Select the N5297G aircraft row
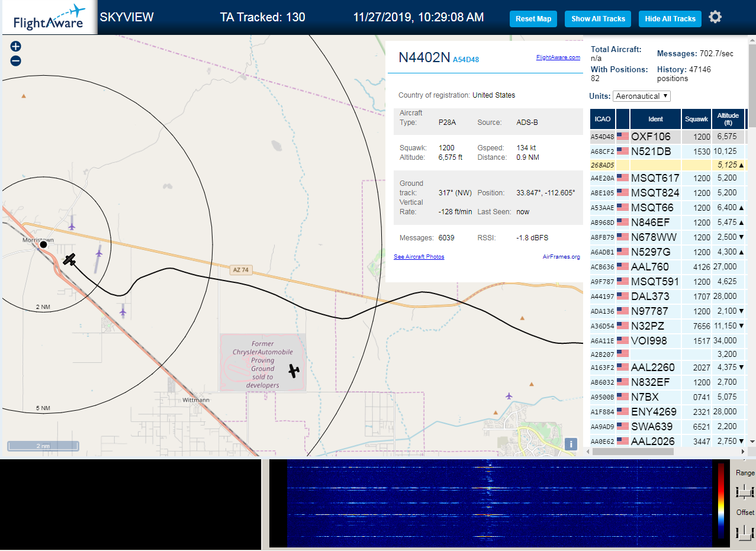 668,252
